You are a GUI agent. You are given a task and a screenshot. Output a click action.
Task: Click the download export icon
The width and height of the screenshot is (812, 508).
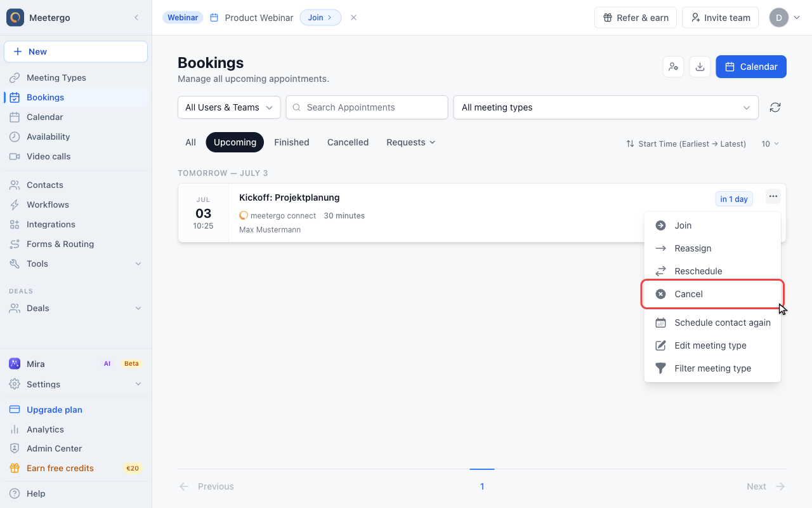pyautogui.click(x=700, y=67)
